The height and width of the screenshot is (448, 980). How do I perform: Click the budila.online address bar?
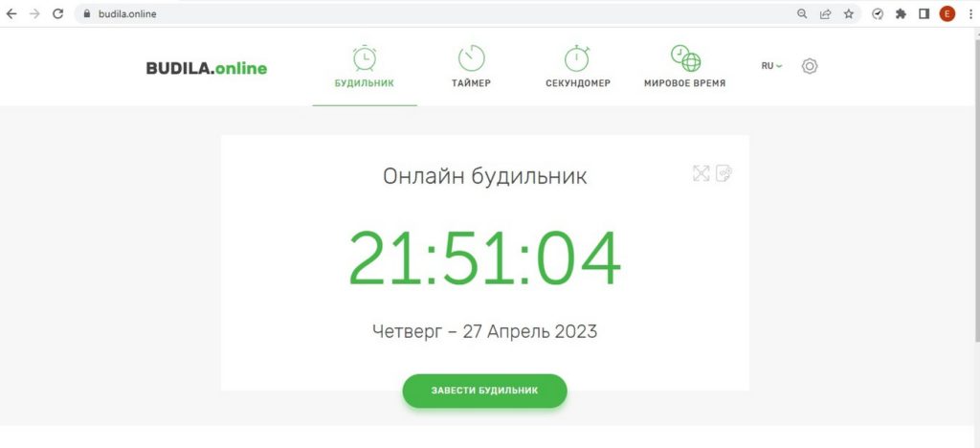pyautogui.click(x=437, y=13)
